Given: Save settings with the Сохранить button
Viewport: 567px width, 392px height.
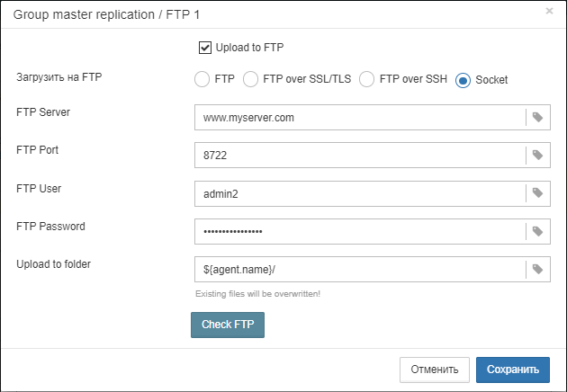Looking at the screenshot, I should coord(513,370).
